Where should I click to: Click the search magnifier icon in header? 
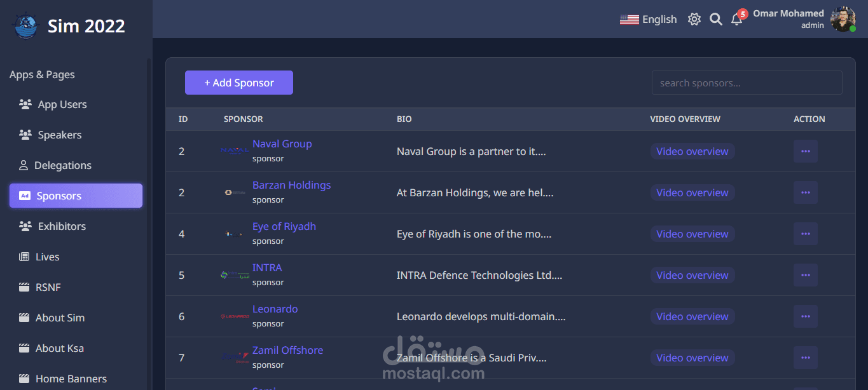tap(716, 19)
